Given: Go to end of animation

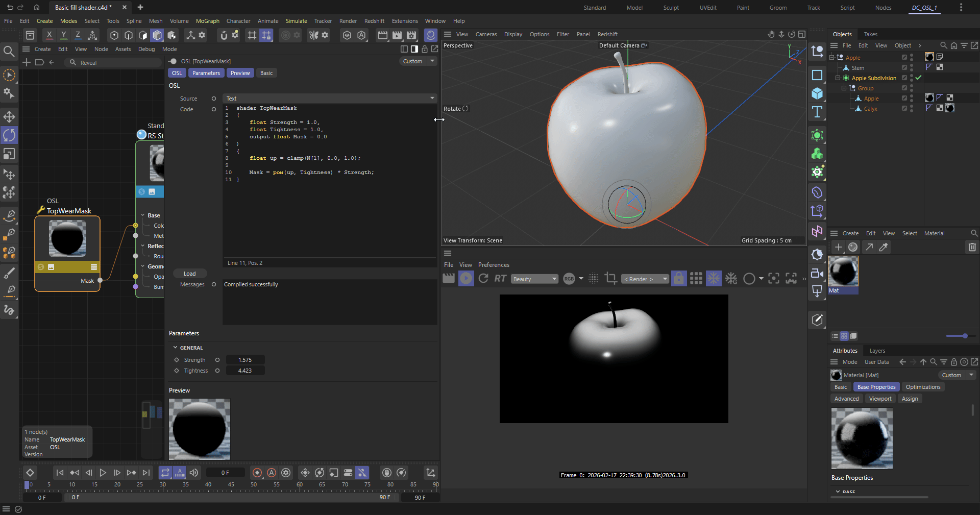Looking at the screenshot, I should point(146,473).
